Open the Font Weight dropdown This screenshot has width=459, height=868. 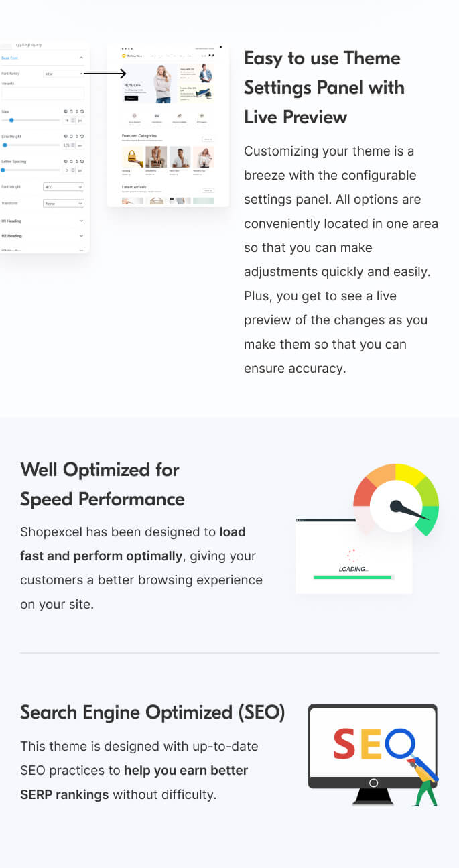click(64, 187)
